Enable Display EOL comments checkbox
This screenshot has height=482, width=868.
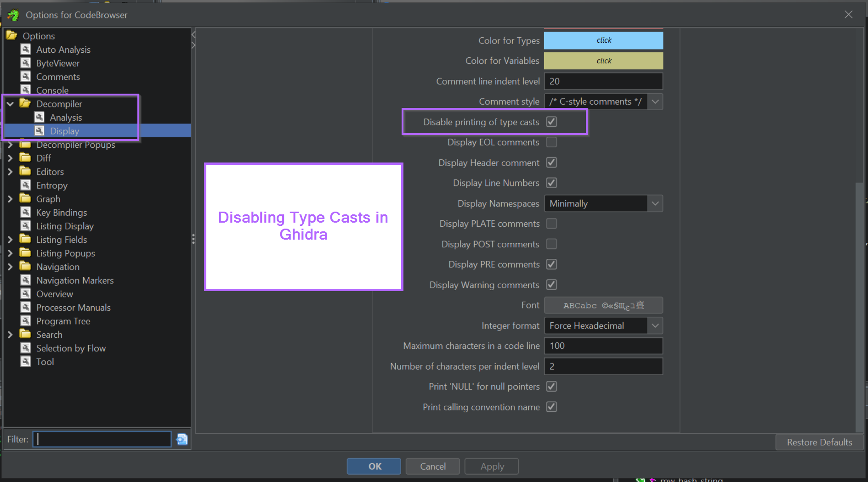tap(551, 142)
